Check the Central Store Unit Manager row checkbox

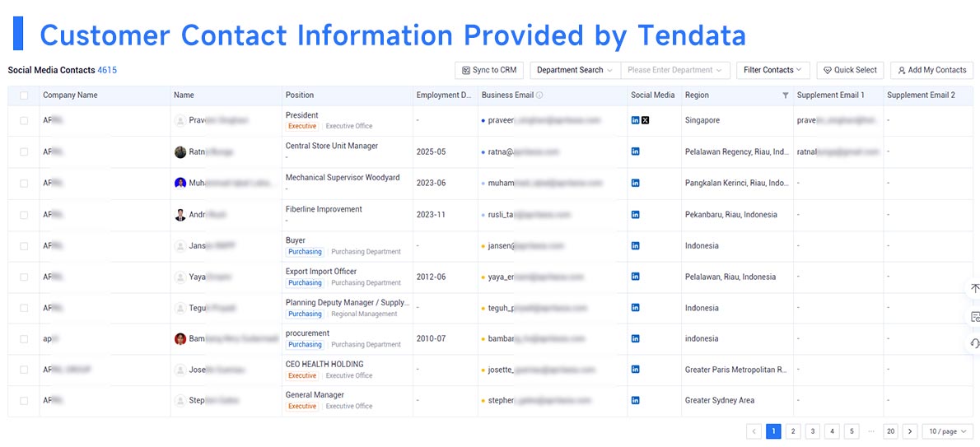tap(24, 152)
